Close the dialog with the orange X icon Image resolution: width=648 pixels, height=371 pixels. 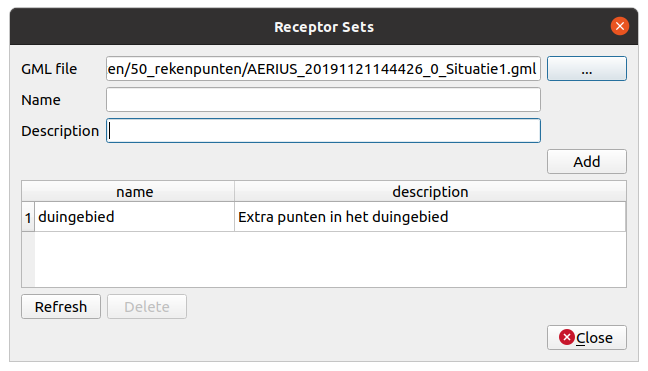tap(619, 26)
